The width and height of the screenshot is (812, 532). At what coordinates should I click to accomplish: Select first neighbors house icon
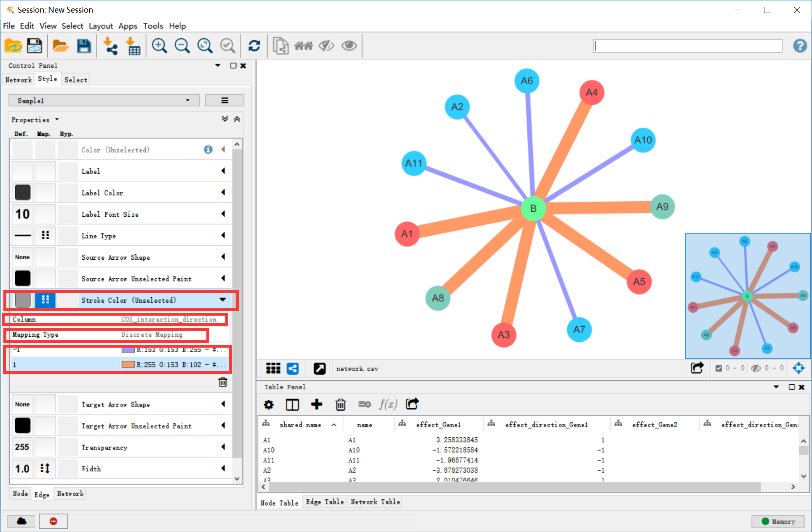coord(303,46)
